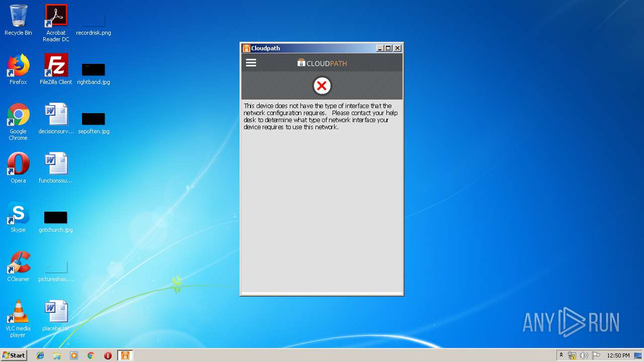The width and height of the screenshot is (644, 362).
Task: Open Chrome from the taskbar
Action: (91, 355)
